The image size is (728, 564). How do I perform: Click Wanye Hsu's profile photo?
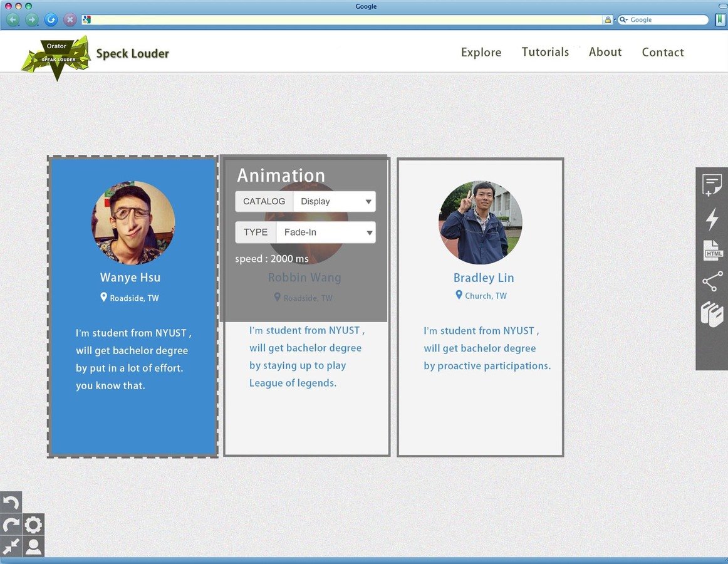tap(133, 223)
